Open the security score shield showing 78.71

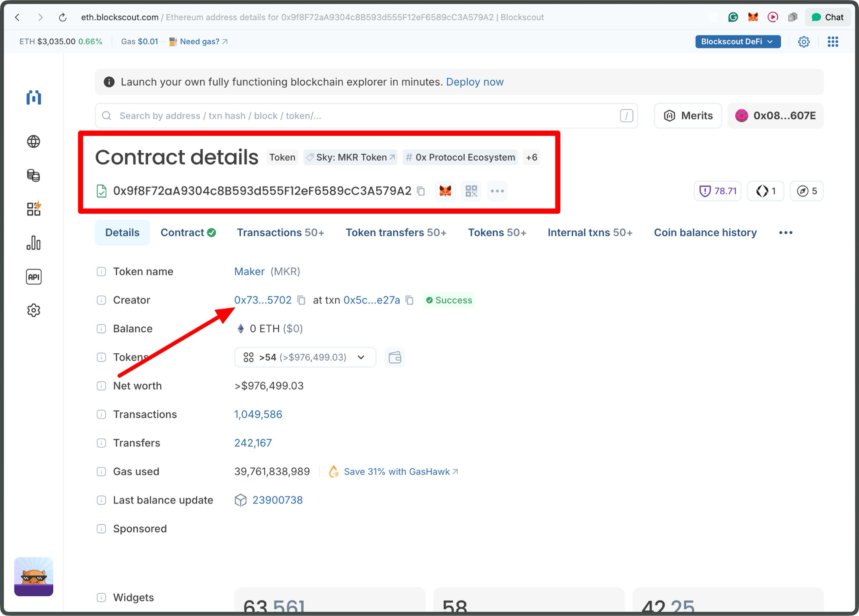pos(717,191)
